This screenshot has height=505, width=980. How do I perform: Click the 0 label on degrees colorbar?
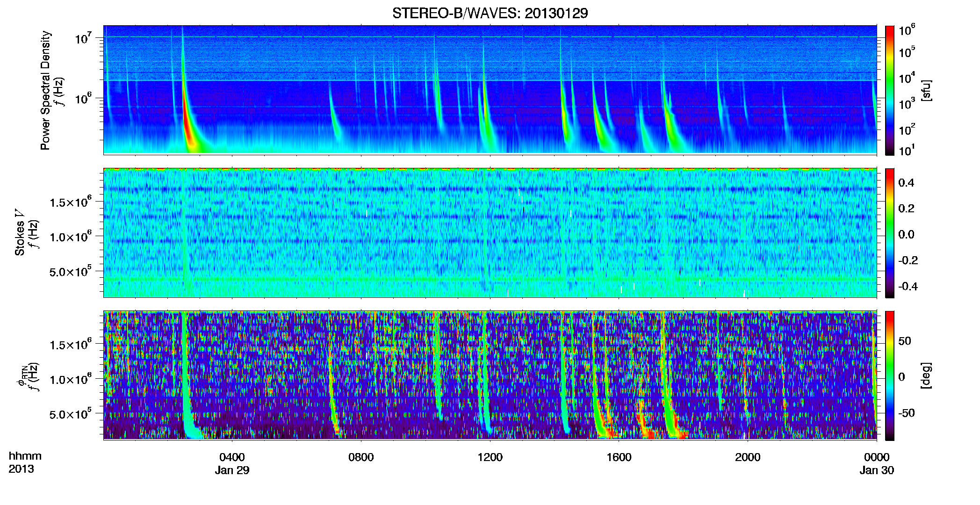click(x=901, y=377)
